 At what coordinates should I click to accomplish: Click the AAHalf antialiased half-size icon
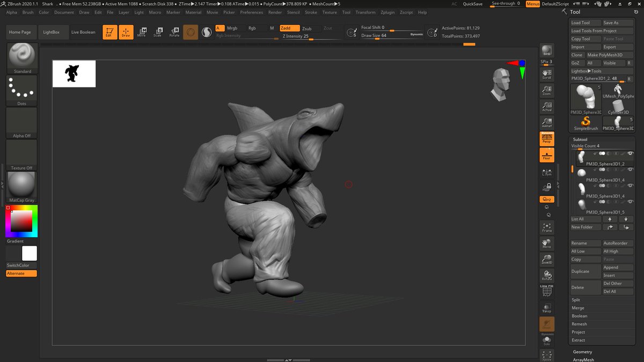pos(547,123)
